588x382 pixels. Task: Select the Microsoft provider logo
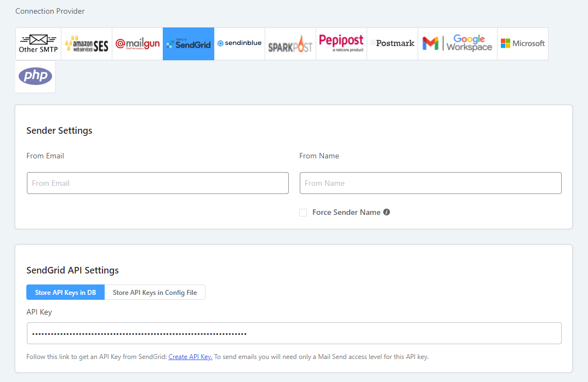point(523,43)
